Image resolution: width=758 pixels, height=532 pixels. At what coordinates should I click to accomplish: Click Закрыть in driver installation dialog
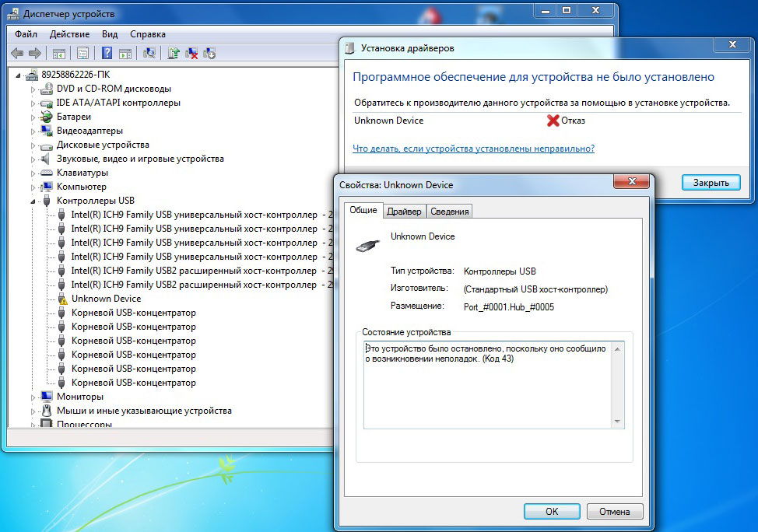(711, 183)
